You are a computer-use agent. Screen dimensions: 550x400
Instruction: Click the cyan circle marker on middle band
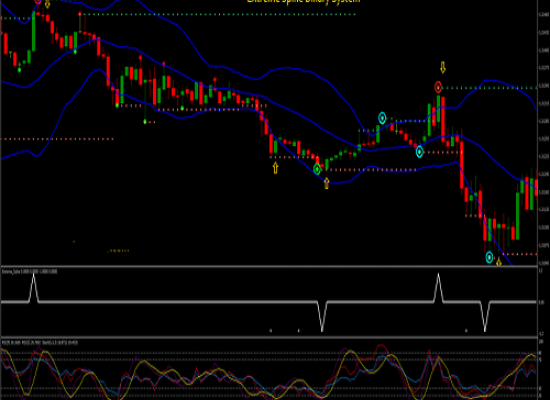click(x=420, y=152)
